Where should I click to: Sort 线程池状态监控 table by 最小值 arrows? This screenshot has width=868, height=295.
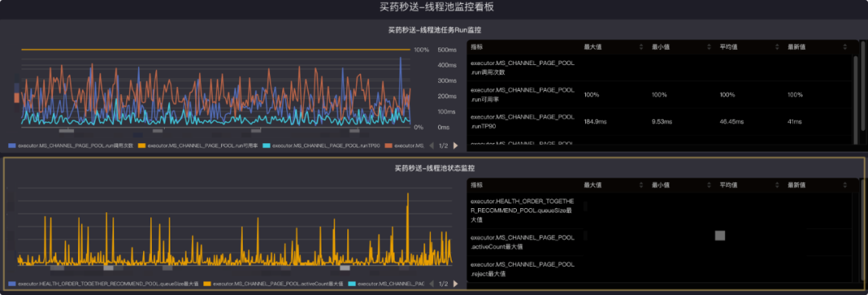709,185
